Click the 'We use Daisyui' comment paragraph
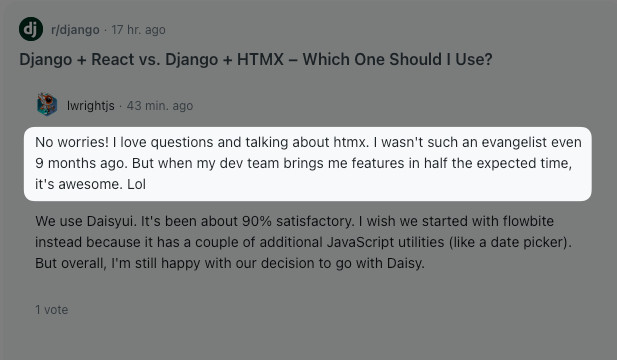Viewport: 617px width, 360px height. [x=303, y=242]
